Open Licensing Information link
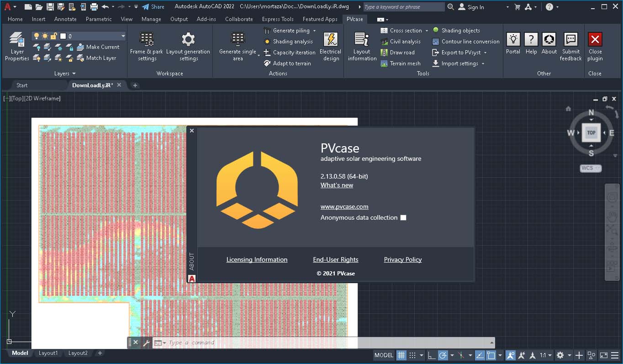This screenshot has height=364, width=623. (257, 259)
